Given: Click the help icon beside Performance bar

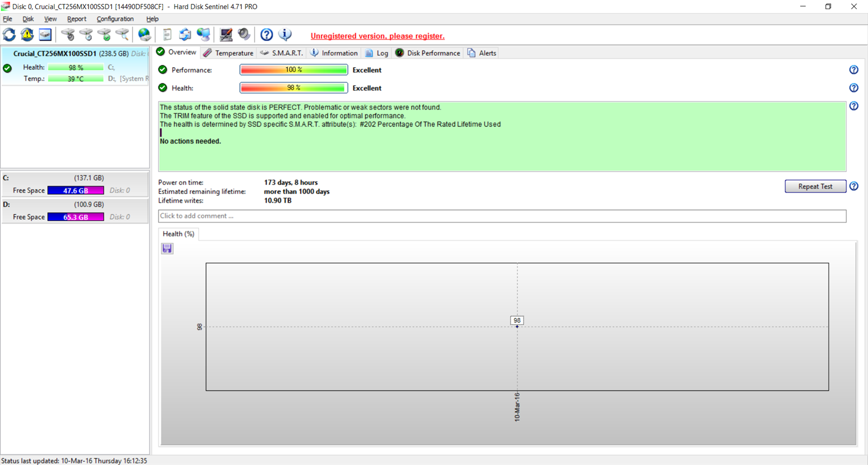Looking at the screenshot, I should (853, 70).
